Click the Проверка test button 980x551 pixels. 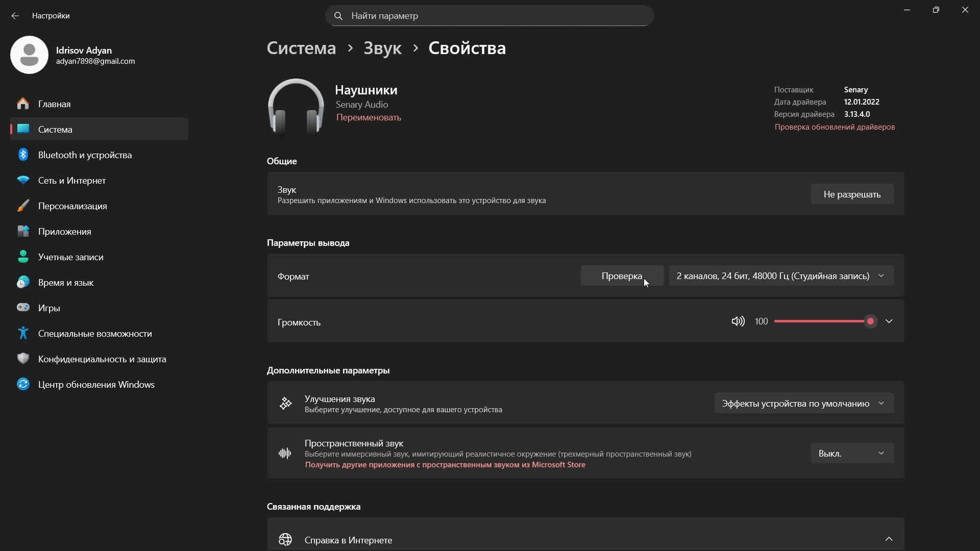(x=621, y=276)
